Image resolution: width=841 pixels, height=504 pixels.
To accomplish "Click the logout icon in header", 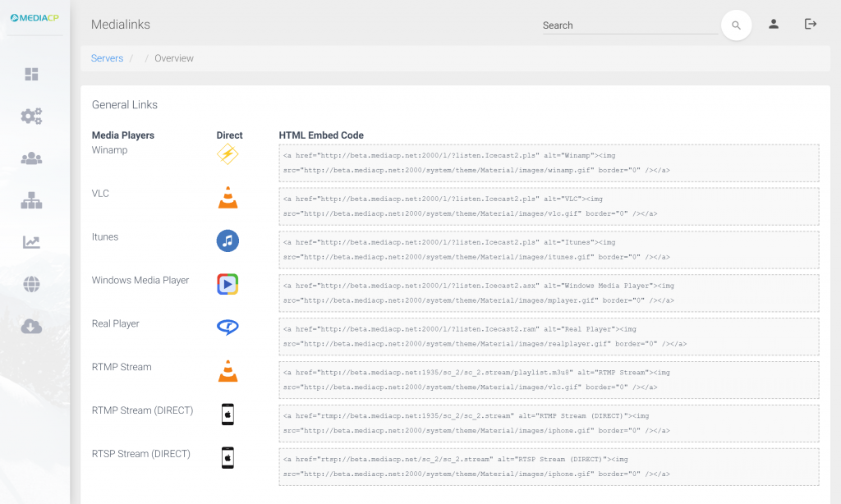I will pyautogui.click(x=811, y=25).
